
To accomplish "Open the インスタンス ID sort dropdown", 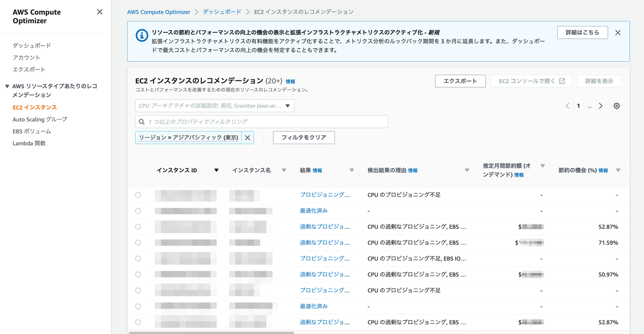I will pos(216,170).
